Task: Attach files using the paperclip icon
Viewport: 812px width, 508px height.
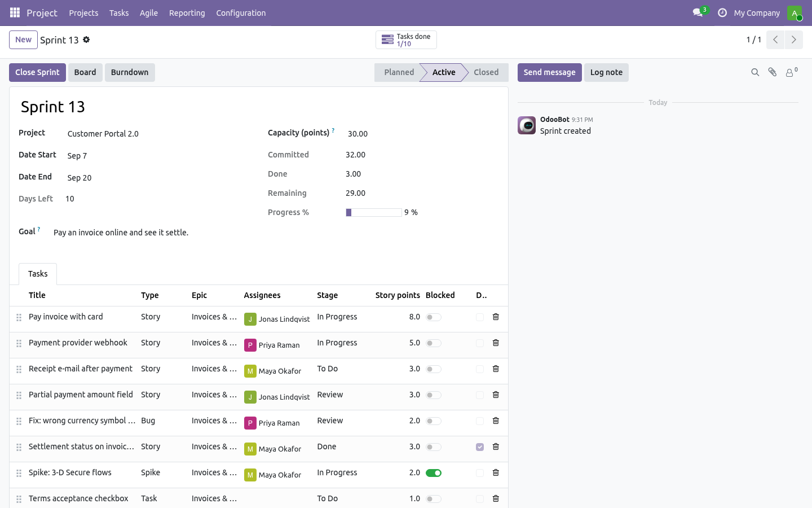Action: 773,72
